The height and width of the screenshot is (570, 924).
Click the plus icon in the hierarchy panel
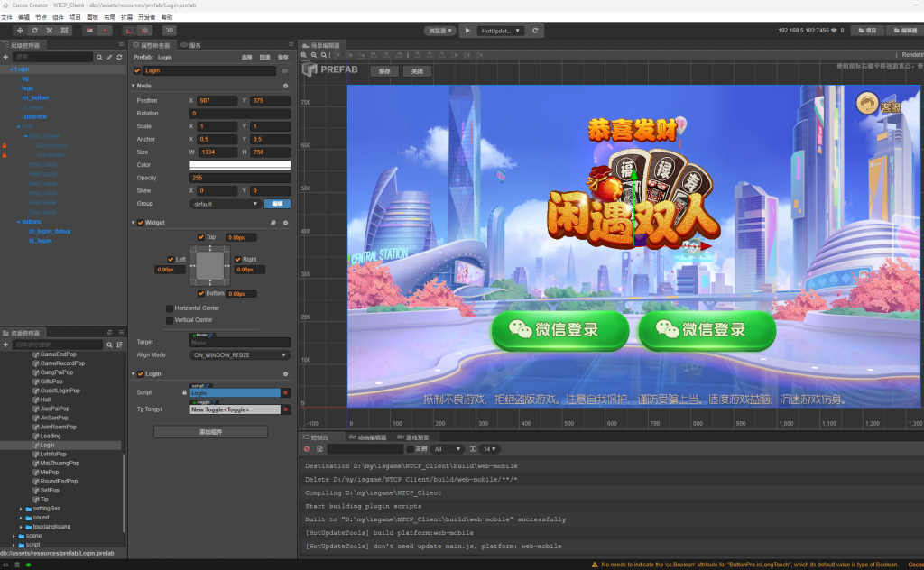(5, 57)
